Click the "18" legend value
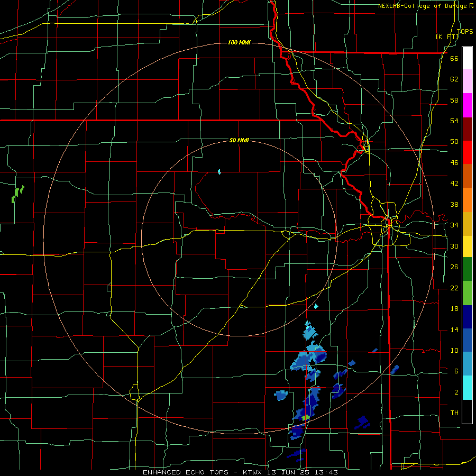The width and height of the screenshot is (476, 476). pos(454,309)
